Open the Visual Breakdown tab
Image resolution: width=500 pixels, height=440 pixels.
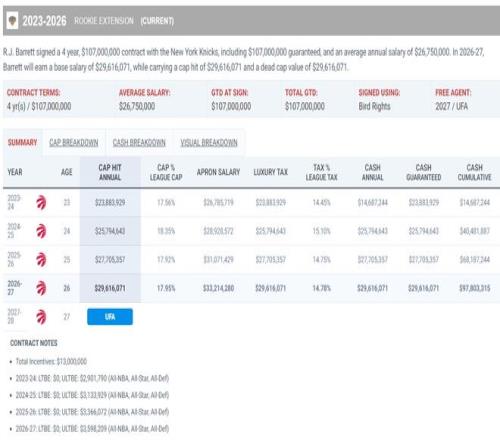point(209,143)
